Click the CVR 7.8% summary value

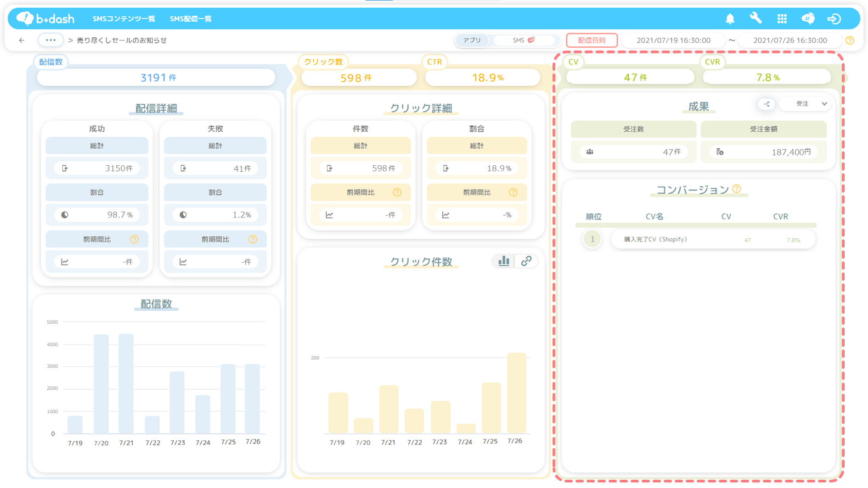click(767, 78)
